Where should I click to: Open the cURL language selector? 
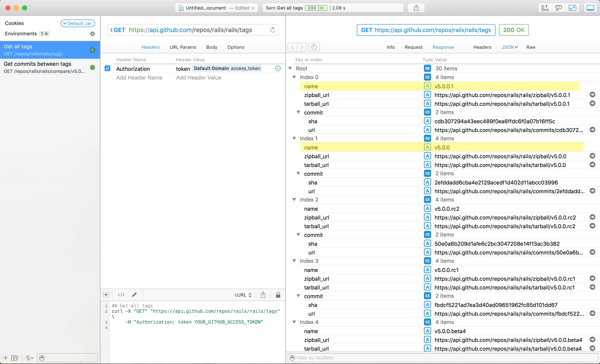click(243, 295)
